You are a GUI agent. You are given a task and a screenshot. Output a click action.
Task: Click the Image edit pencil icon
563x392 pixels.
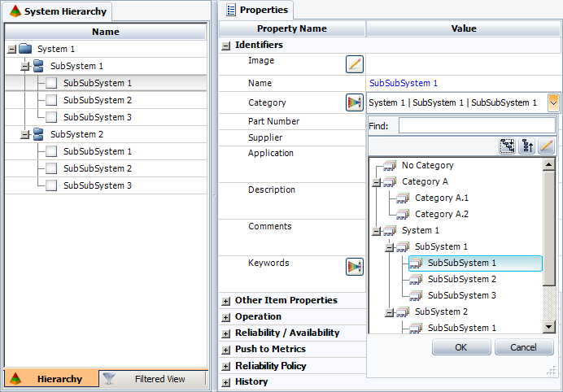[x=354, y=64]
